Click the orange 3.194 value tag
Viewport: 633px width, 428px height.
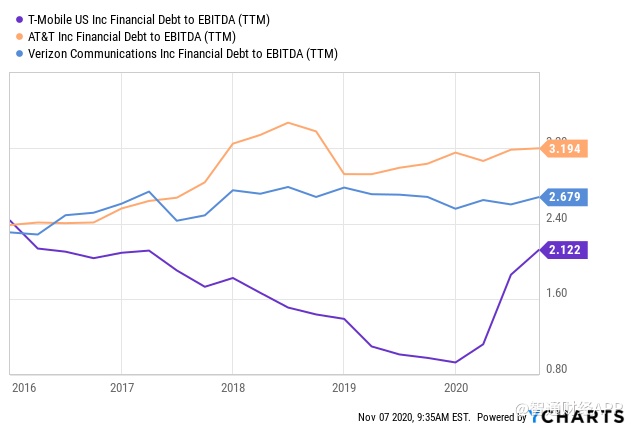pos(565,149)
